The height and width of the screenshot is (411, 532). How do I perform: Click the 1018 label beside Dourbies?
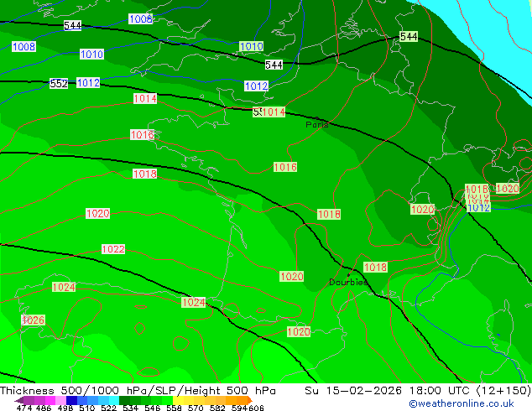pos(375,268)
